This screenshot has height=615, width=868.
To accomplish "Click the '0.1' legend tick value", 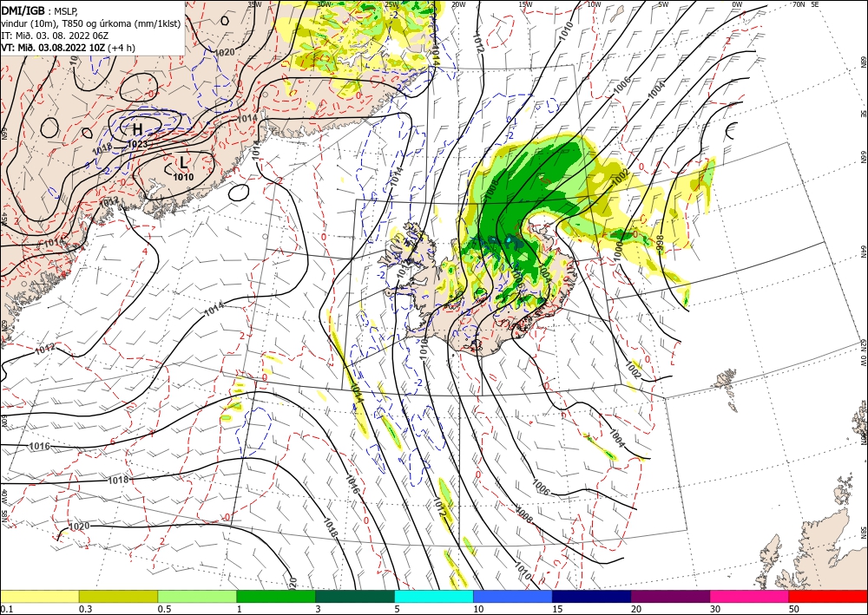I will click(6, 609).
